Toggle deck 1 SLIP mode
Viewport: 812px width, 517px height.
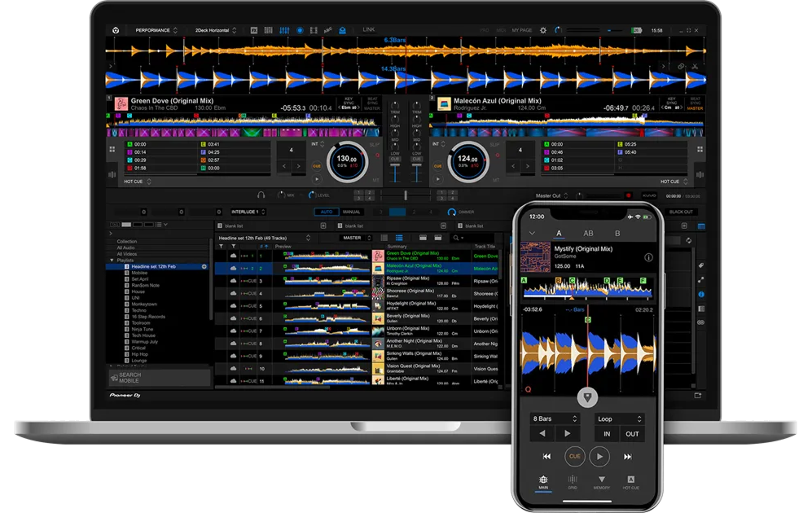375,145
